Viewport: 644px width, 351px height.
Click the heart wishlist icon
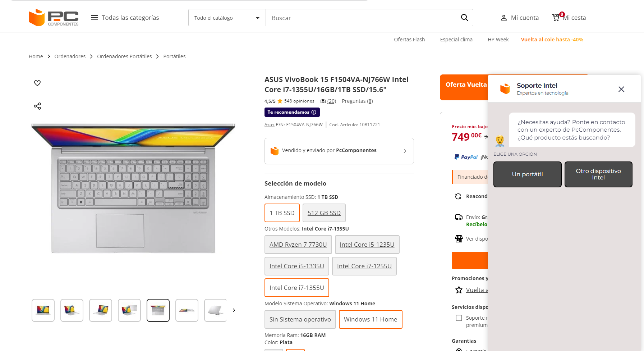pyautogui.click(x=37, y=83)
